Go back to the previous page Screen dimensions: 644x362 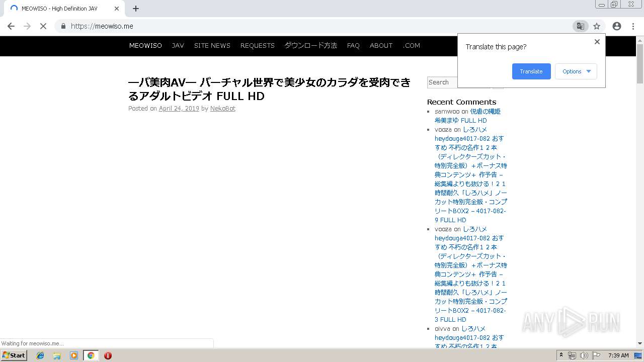point(11,26)
